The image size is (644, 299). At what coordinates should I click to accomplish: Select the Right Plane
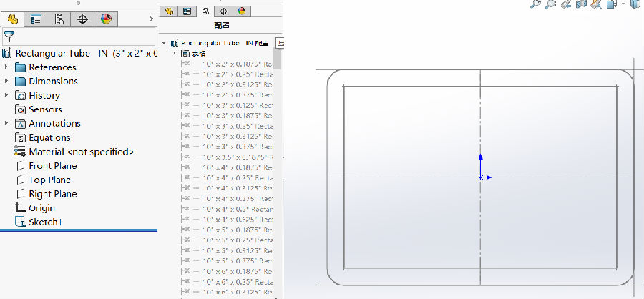pyautogui.click(x=47, y=194)
